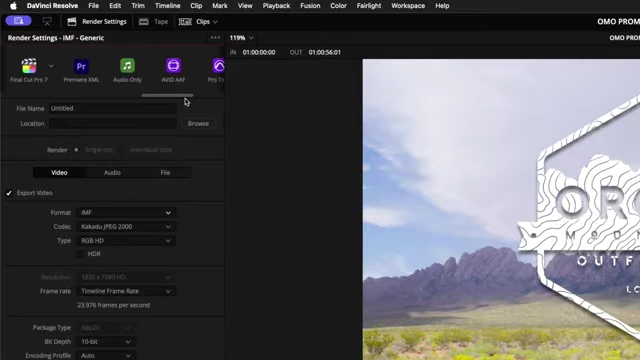Screen dimensions: 640x360
Task: Click the preset list horizontal scrollbar
Action: 167,96
